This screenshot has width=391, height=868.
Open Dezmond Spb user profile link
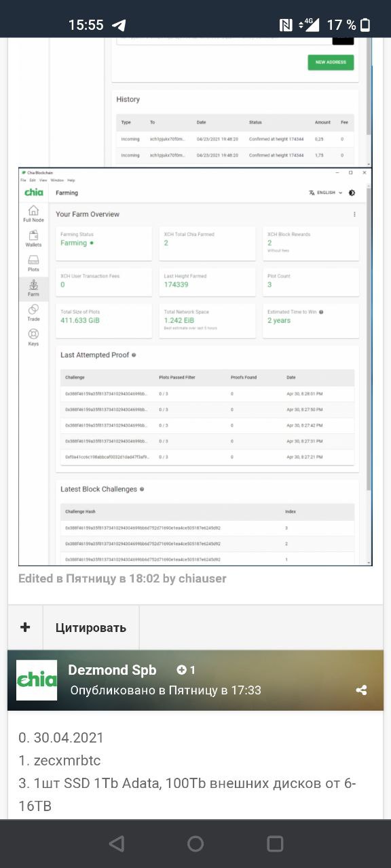pyautogui.click(x=113, y=670)
